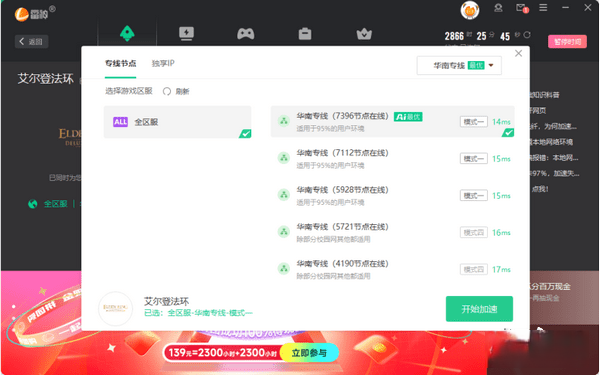Click the purple ALL badge icon
Screen dimensions: 600x375
click(120, 122)
